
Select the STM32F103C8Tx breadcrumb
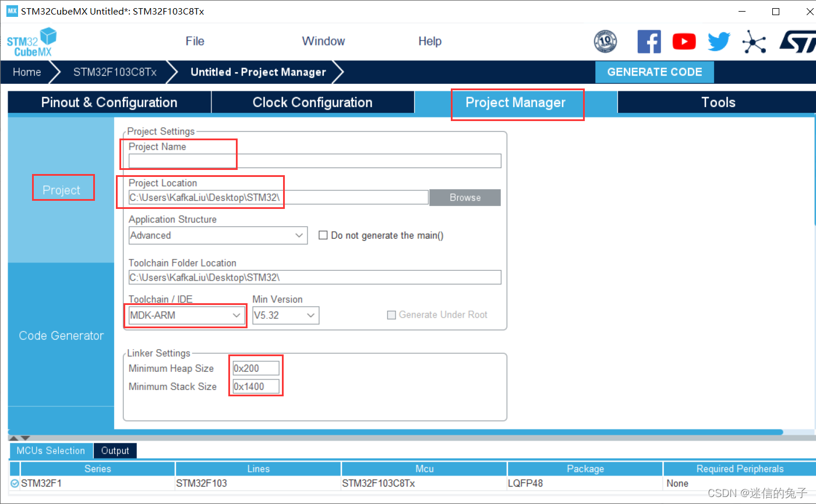click(115, 72)
